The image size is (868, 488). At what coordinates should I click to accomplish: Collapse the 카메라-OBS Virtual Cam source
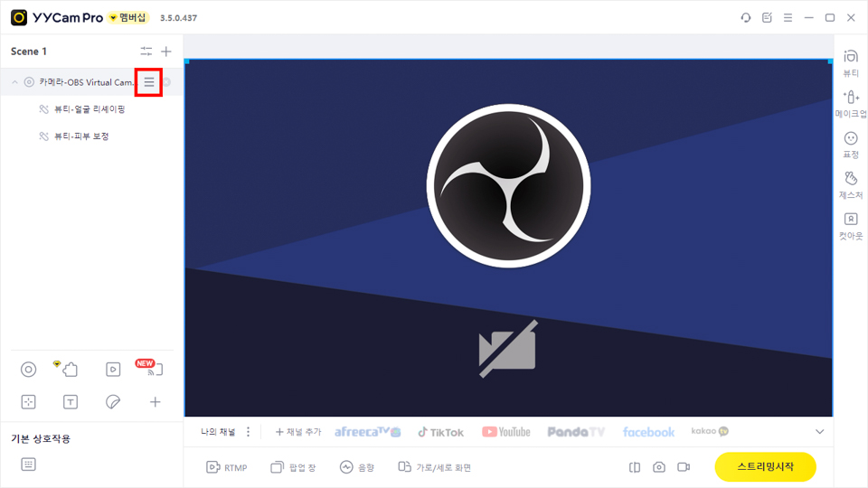click(x=15, y=82)
